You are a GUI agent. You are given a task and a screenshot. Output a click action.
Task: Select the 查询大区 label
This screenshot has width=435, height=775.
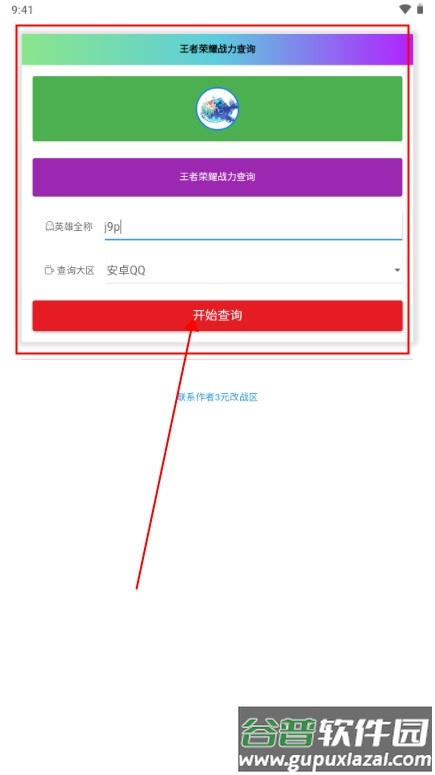click(x=75, y=270)
